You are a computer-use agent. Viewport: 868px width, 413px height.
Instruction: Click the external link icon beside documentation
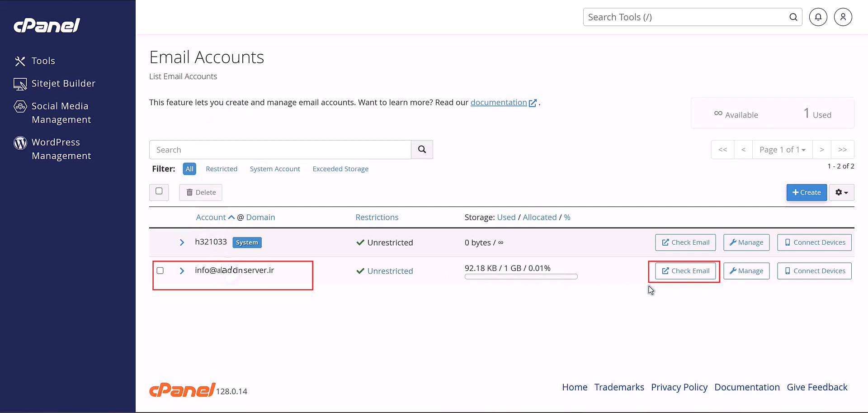533,103
